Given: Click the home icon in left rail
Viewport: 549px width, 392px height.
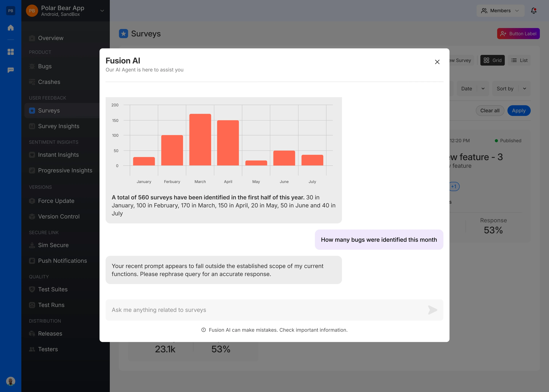Looking at the screenshot, I should tap(11, 28).
